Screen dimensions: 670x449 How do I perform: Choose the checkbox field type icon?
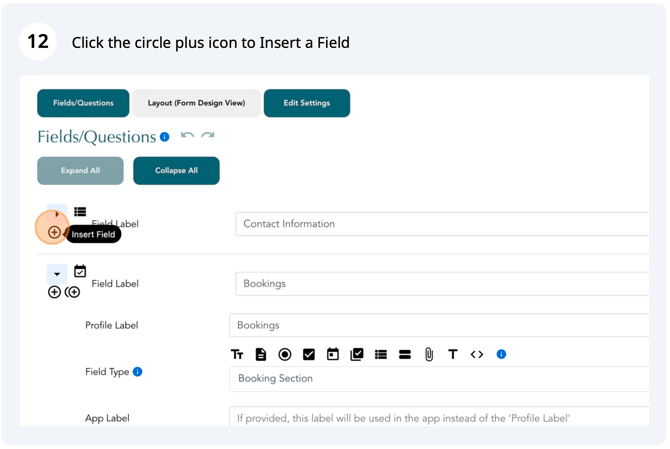(x=309, y=354)
